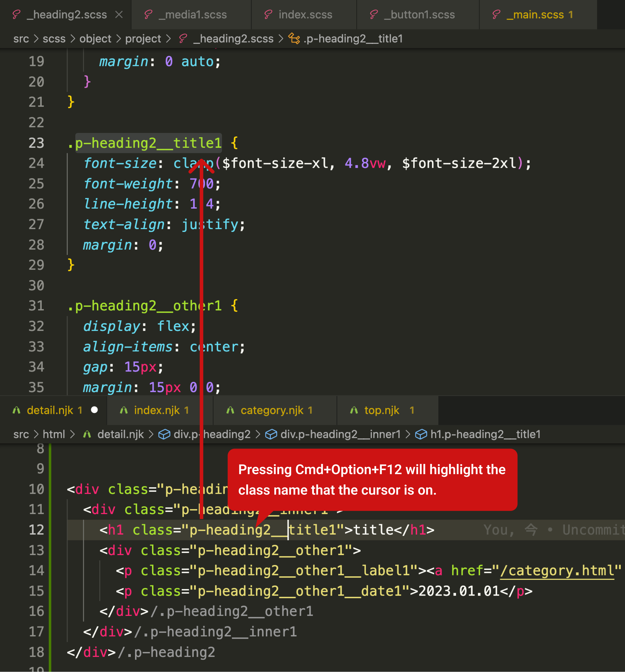625x672 pixels.
Task: Select 'div.p-heading2' in the lower breadcrumb
Action: coord(212,434)
